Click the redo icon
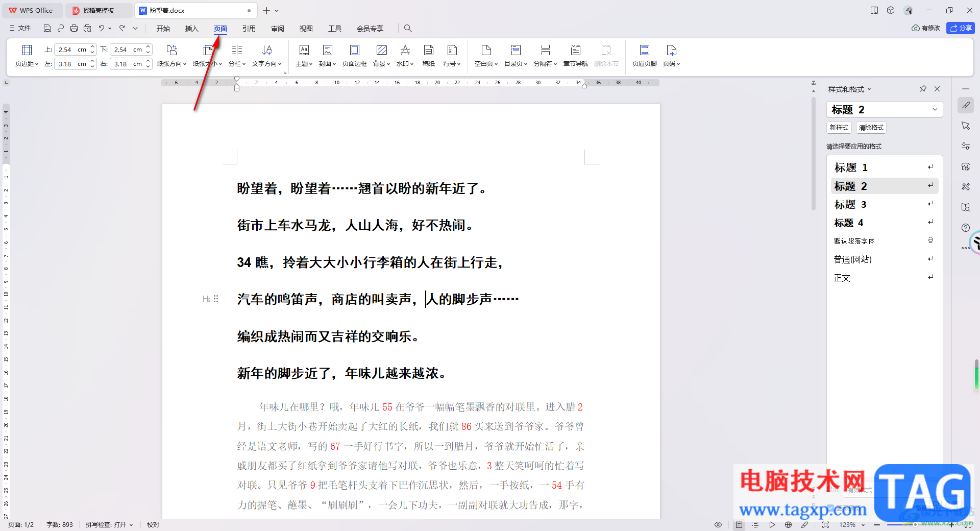 pyautogui.click(x=122, y=28)
